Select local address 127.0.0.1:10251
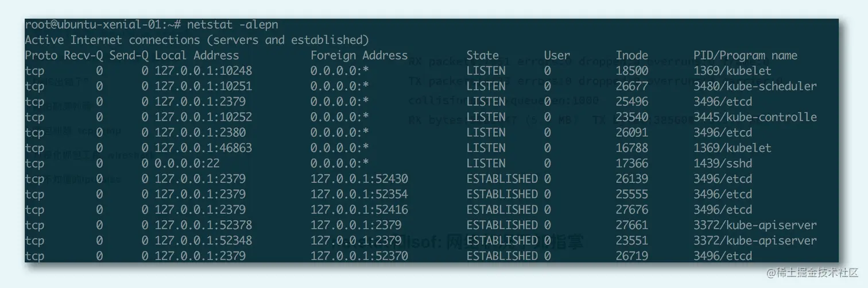The height and width of the screenshot is (288, 868). 203,87
